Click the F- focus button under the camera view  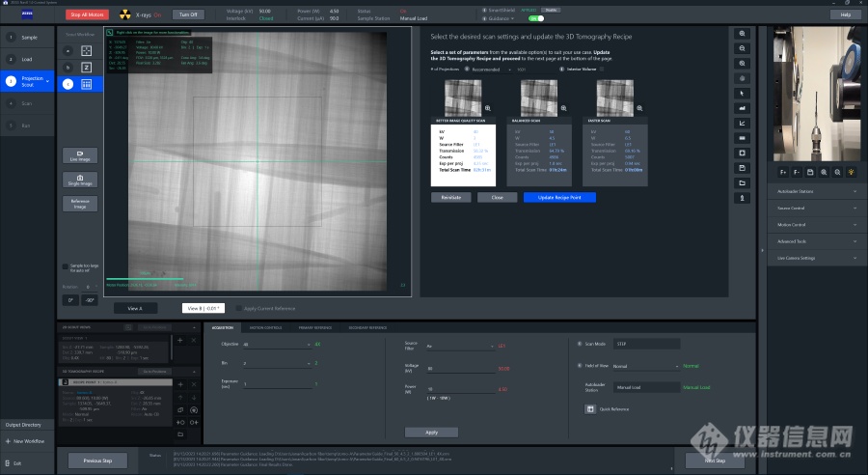[797, 173]
